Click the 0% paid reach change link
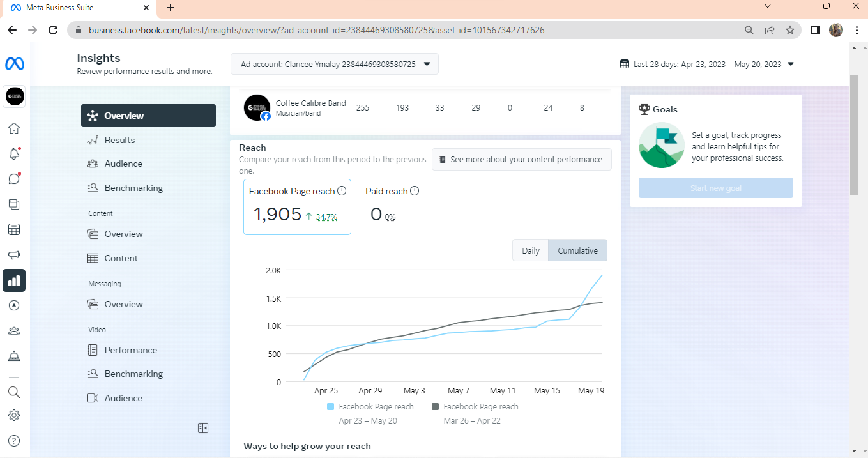The width and height of the screenshot is (868, 458). 390,217
